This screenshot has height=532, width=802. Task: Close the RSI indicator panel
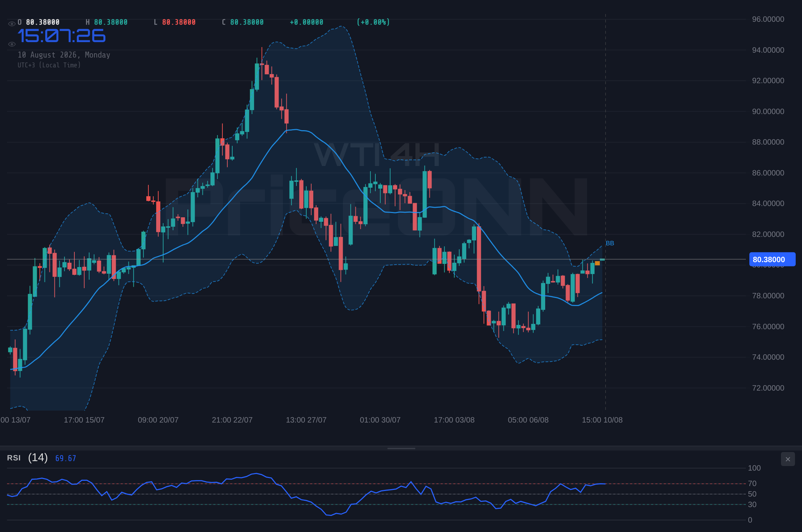(788, 459)
